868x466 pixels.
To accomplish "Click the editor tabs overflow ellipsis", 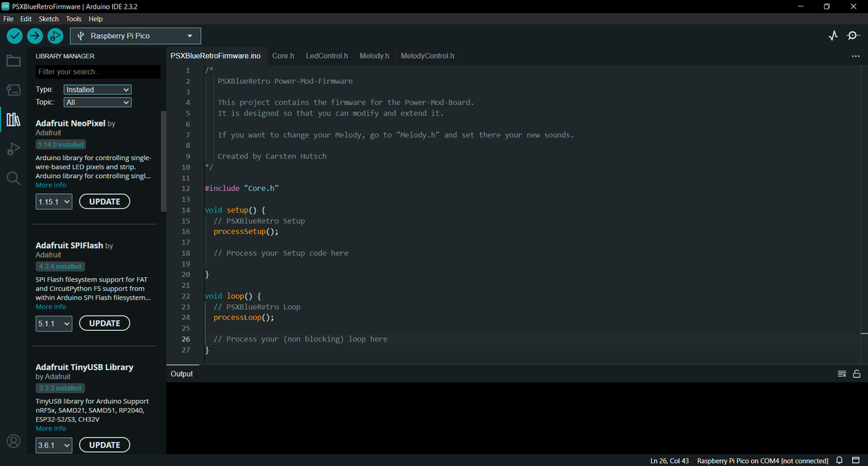I will [x=856, y=56].
